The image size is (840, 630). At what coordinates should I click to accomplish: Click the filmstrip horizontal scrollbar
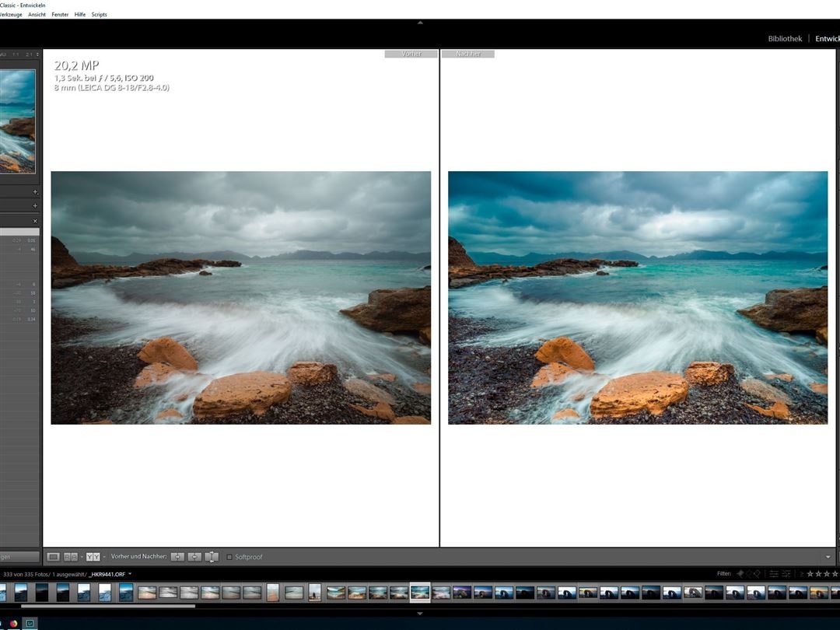[109, 606]
